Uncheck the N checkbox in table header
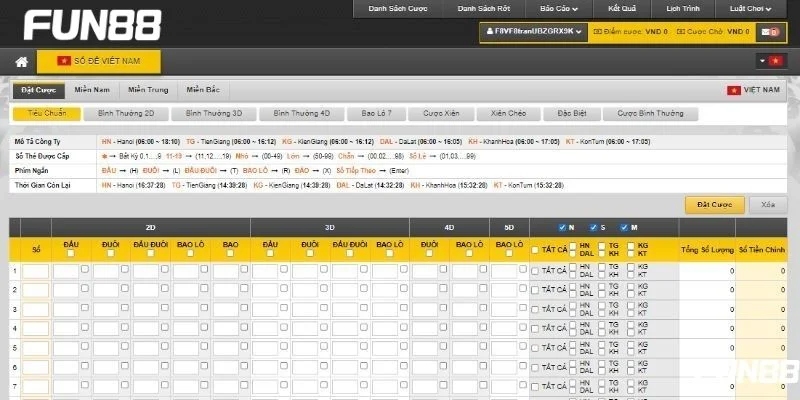 tap(563, 226)
